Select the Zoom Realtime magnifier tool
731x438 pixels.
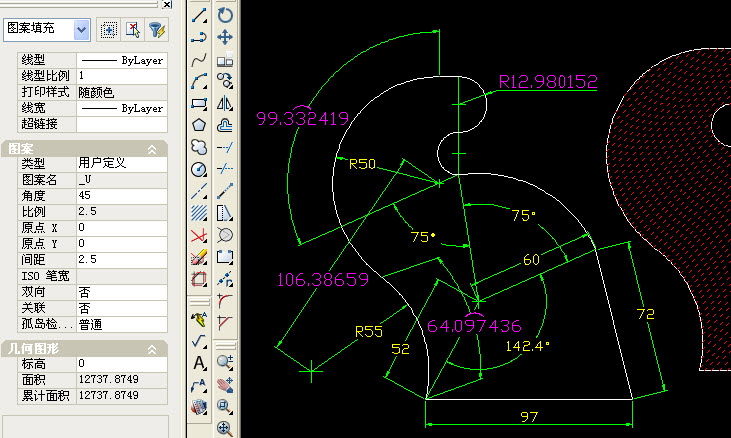point(225,361)
